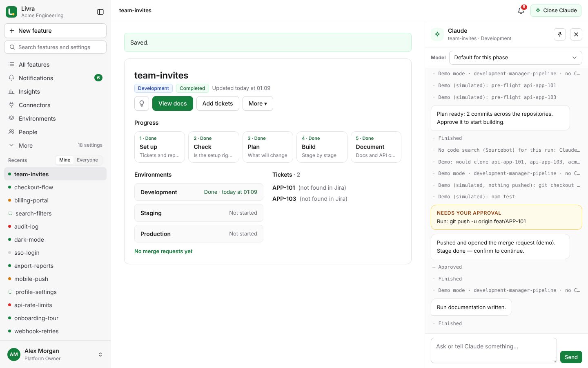Send the message to Claude
The image size is (588, 368).
coord(571,357)
